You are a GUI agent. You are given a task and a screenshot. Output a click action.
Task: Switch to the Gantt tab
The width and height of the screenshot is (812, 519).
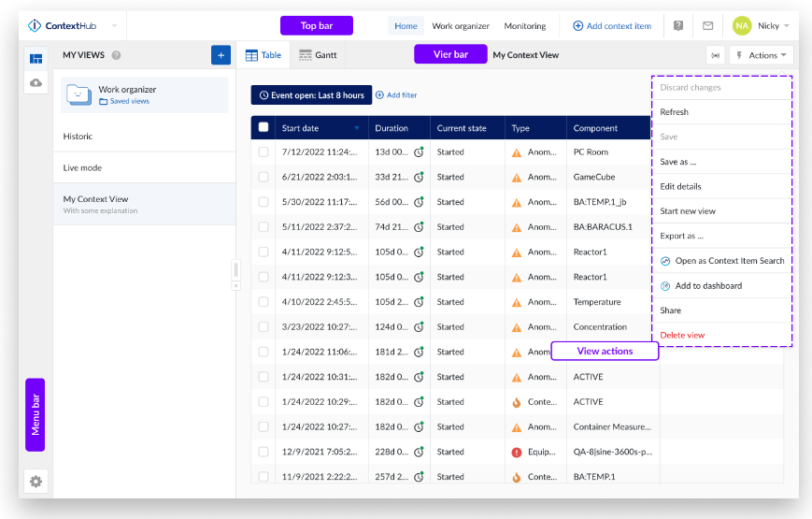pyautogui.click(x=318, y=55)
